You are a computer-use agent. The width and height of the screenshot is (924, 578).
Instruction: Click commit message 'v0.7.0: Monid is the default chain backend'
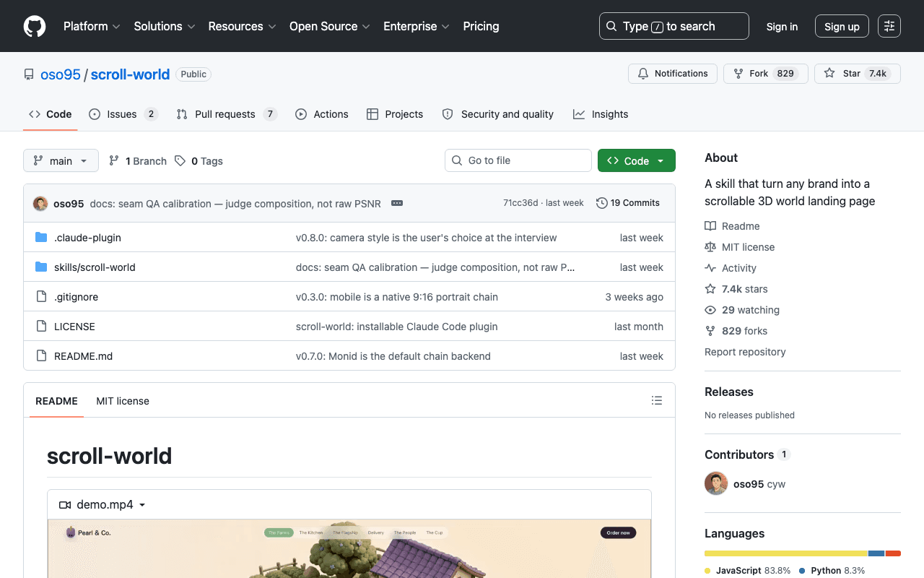coord(393,356)
